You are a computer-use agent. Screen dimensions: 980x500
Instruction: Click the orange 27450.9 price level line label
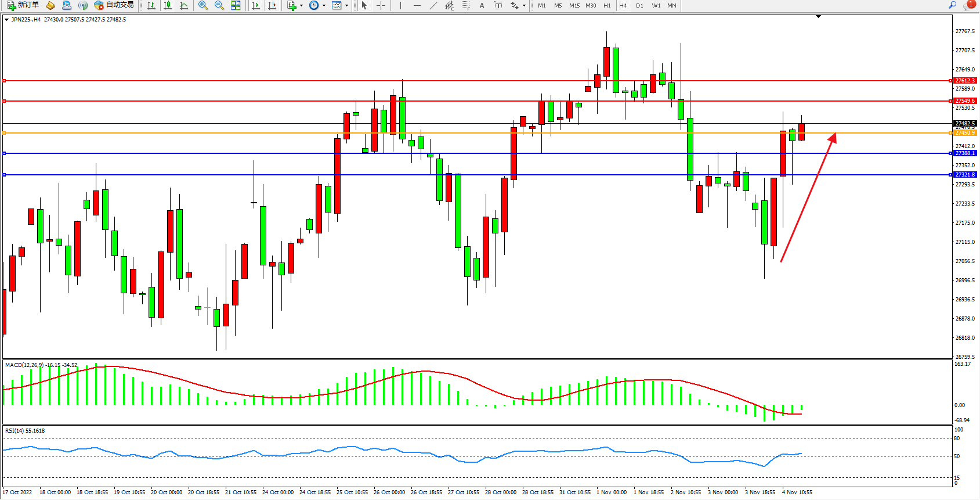click(x=965, y=133)
